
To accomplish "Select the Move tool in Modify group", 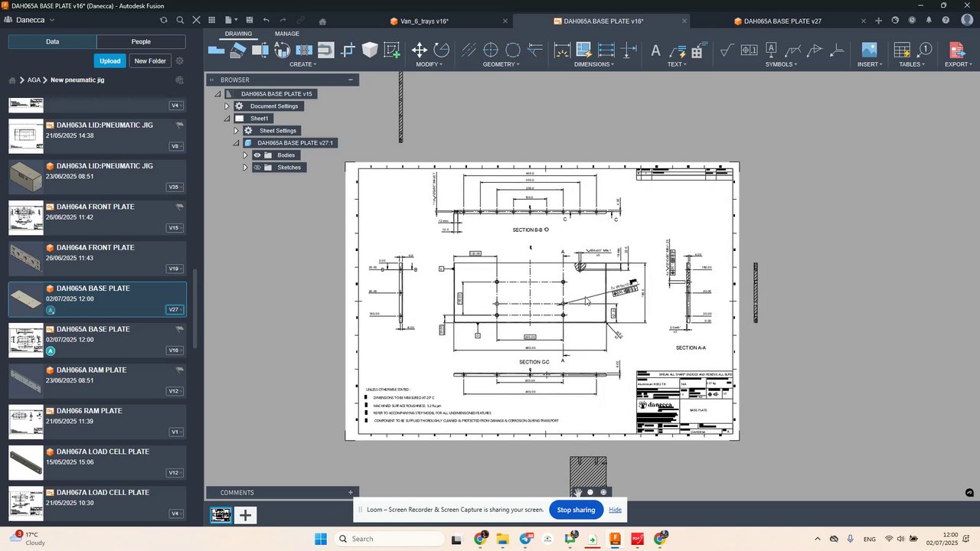I will 419,51.
